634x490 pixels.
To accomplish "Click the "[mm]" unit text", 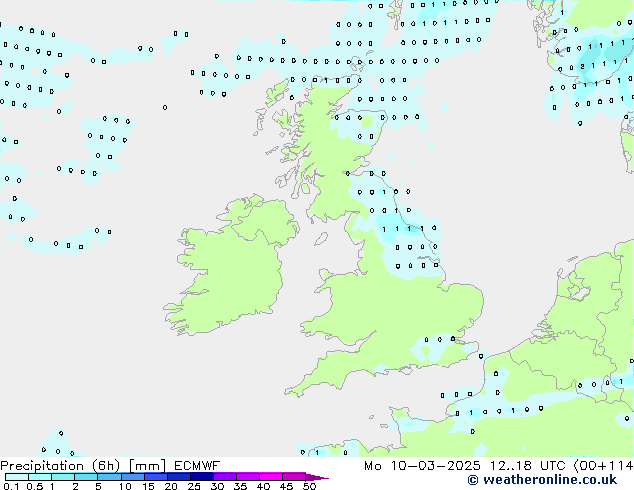I will (x=147, y=466).
